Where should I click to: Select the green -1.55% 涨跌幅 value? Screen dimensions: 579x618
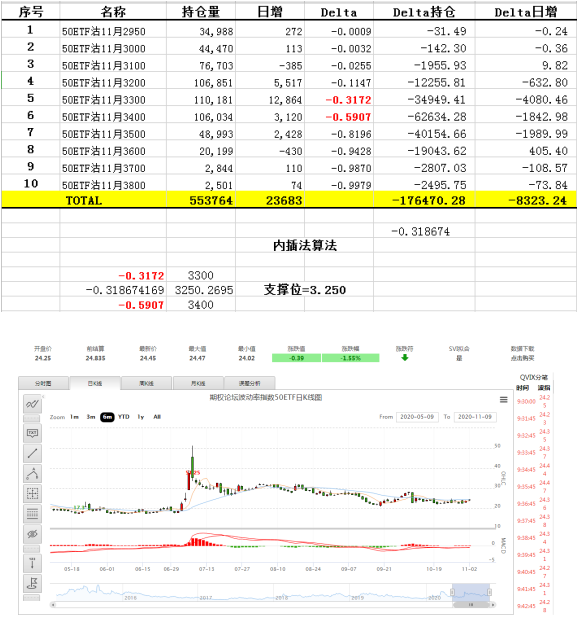click(350, 358)
